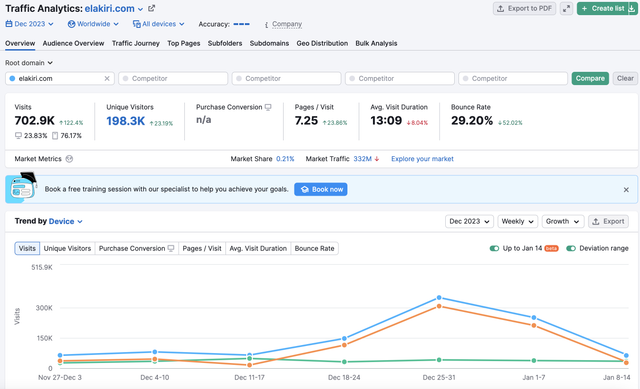Viewport: 640px width, 389px height.
Task: Toggle the Up to Jan 14 switch
Action: pyautogui.click(x=494, y=248)
